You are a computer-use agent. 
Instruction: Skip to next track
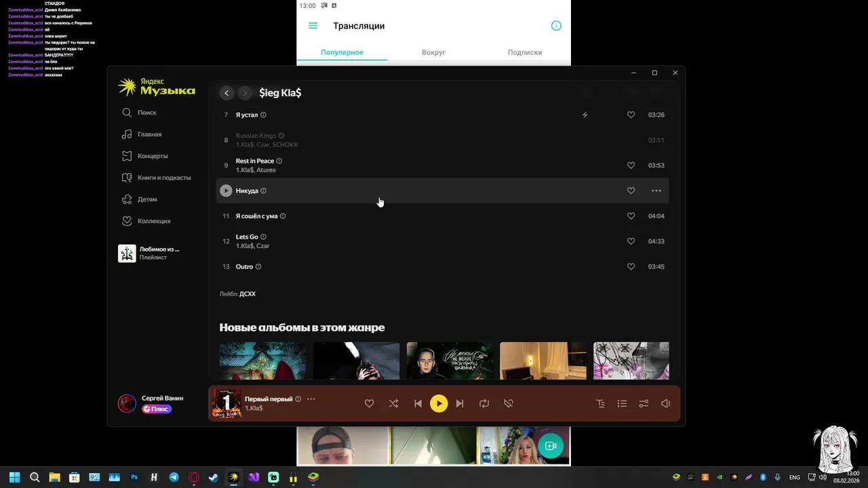pos(460,403)
